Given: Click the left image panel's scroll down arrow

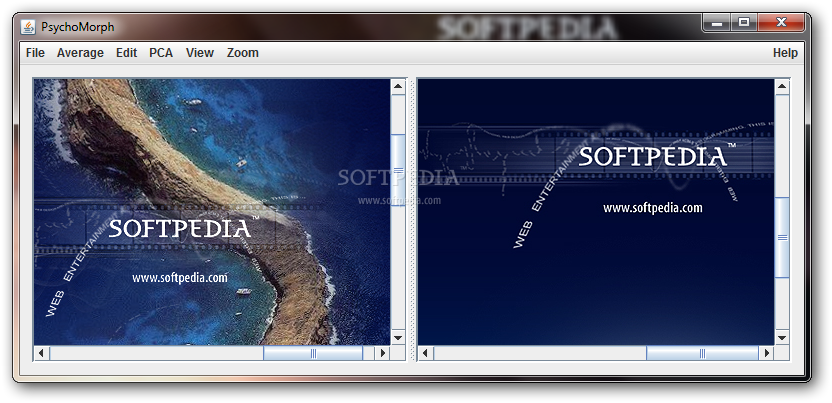Looking at the screenshot, I should click(398, 337).
